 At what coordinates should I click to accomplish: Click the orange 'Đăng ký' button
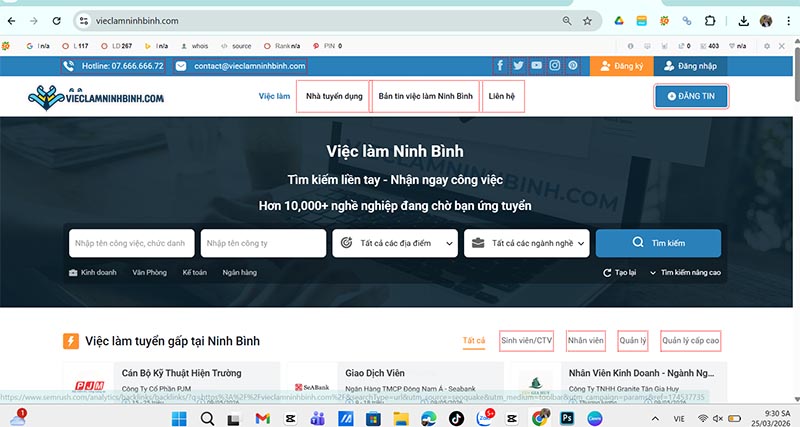[x=621, y=66]
